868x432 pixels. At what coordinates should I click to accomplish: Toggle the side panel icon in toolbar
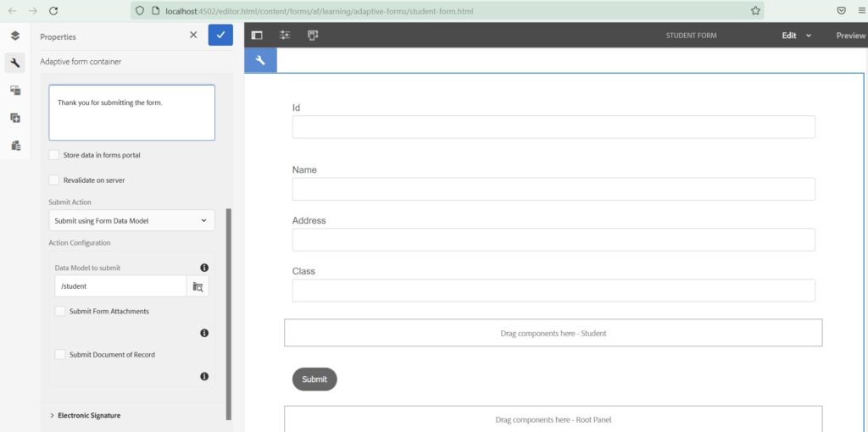[x=257, y=36]
